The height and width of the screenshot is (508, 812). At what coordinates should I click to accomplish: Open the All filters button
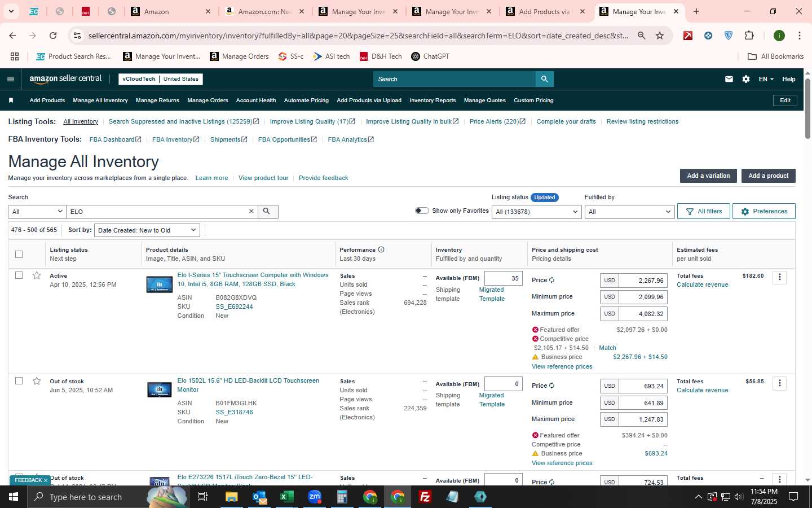tap(704, 212)
